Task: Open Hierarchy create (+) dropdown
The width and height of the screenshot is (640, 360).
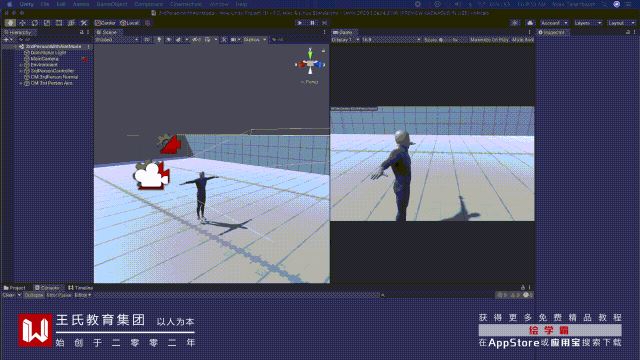Action: (7, 40)
